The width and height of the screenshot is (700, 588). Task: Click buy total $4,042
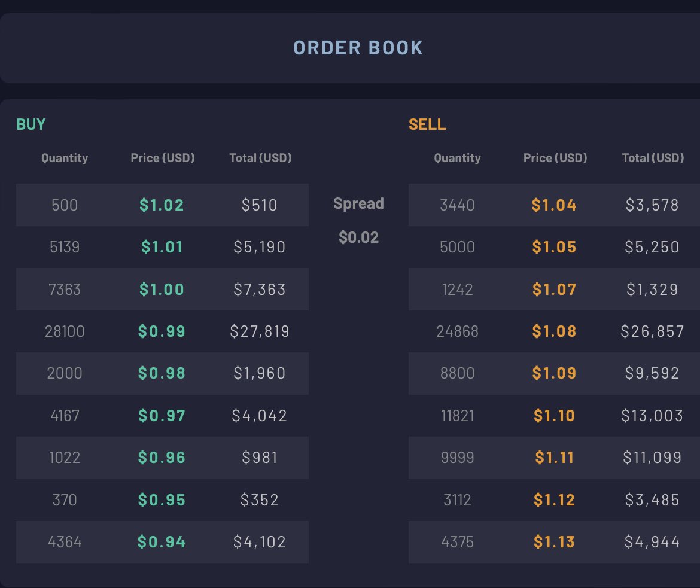click(260, 416)
